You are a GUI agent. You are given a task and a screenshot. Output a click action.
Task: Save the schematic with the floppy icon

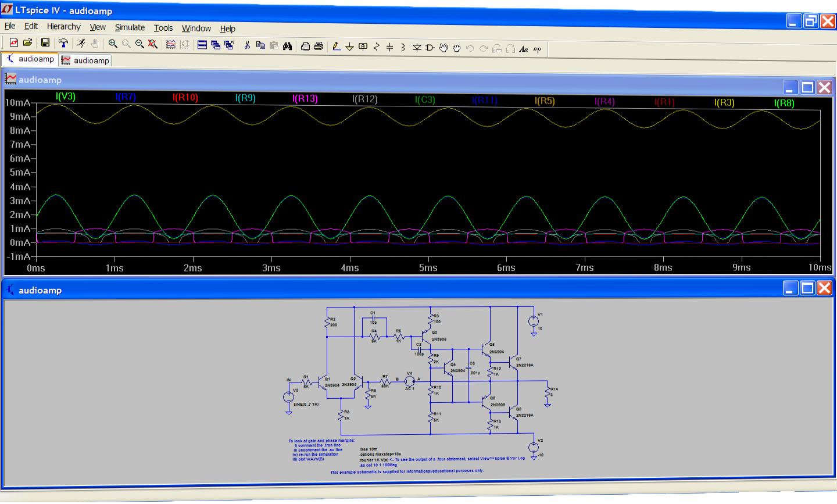[45, 43]
